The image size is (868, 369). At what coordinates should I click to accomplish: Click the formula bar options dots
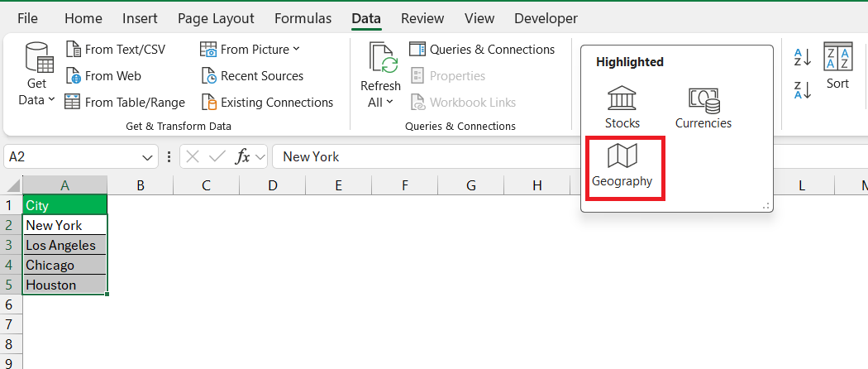[x=169, y=157]
